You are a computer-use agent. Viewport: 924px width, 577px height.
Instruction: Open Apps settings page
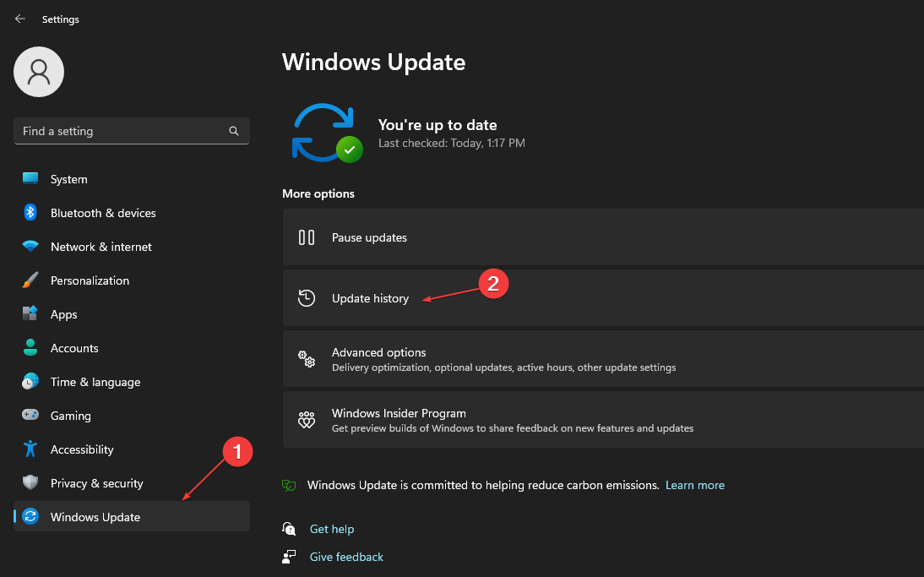click(132, 314)
